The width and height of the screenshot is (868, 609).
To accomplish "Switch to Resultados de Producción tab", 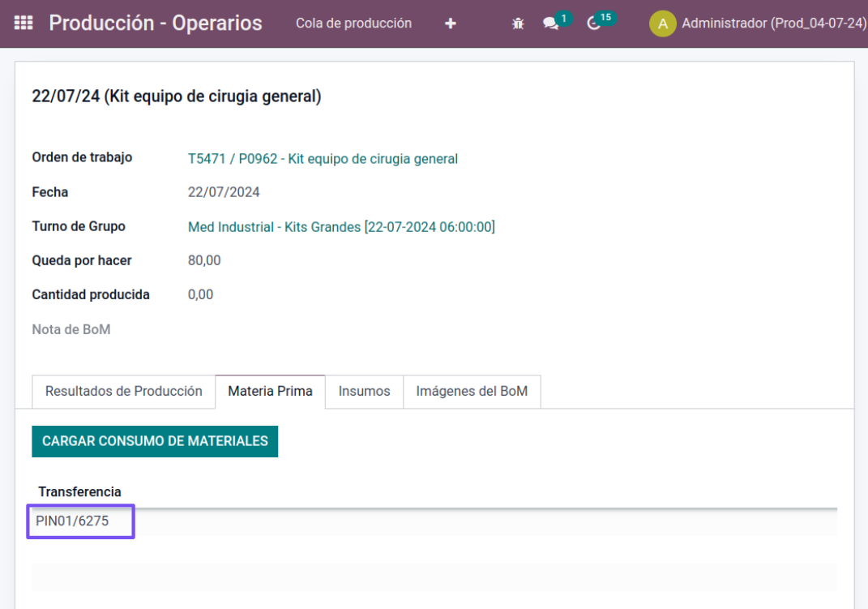I will pyautogui.click(x=123, y=391).
